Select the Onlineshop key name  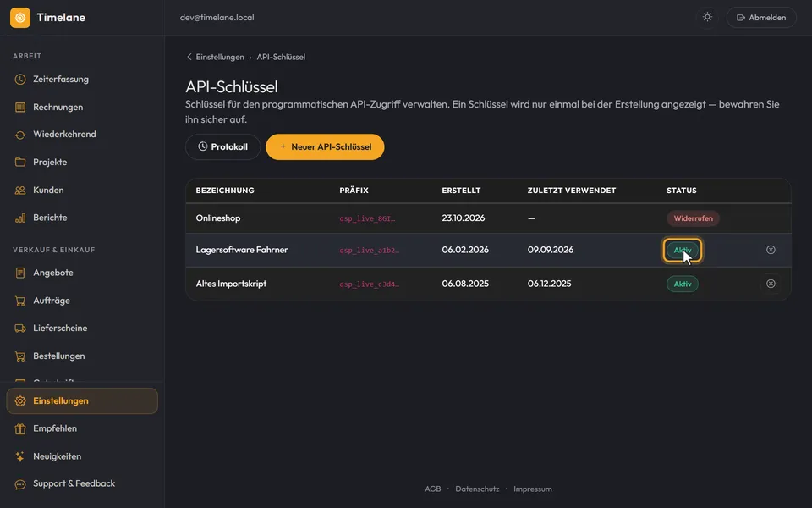tap(218, 218)
